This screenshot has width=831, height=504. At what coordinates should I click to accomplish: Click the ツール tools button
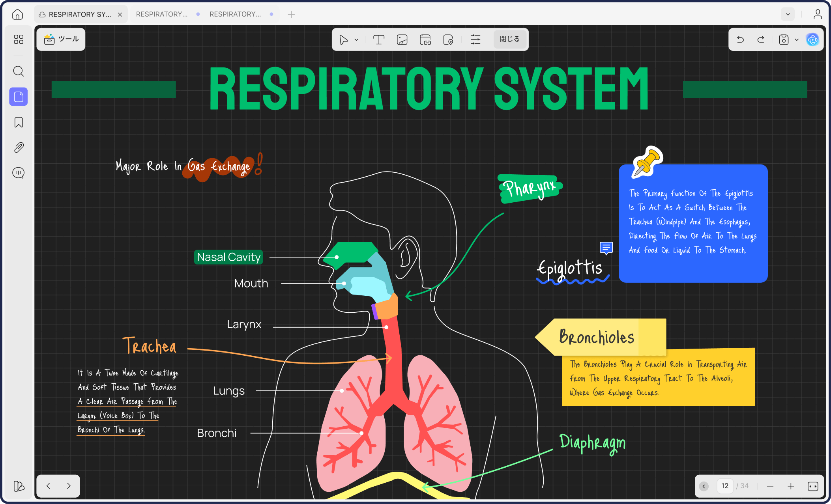[61, 39]
